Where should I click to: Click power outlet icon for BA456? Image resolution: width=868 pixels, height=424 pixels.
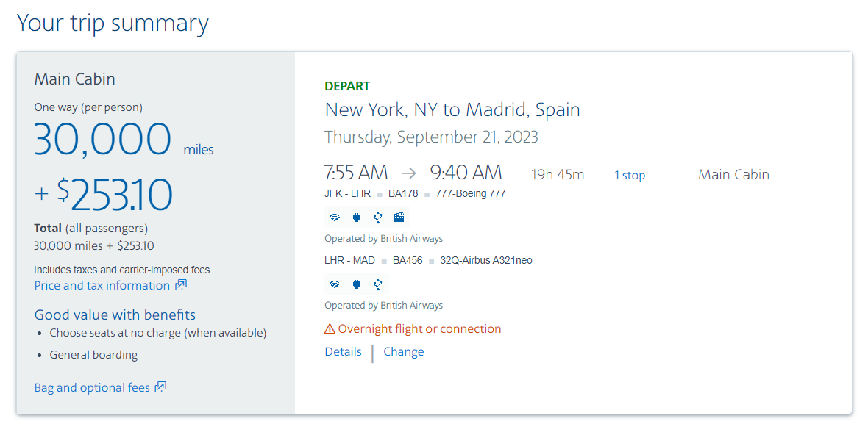[x=357, y=284]
